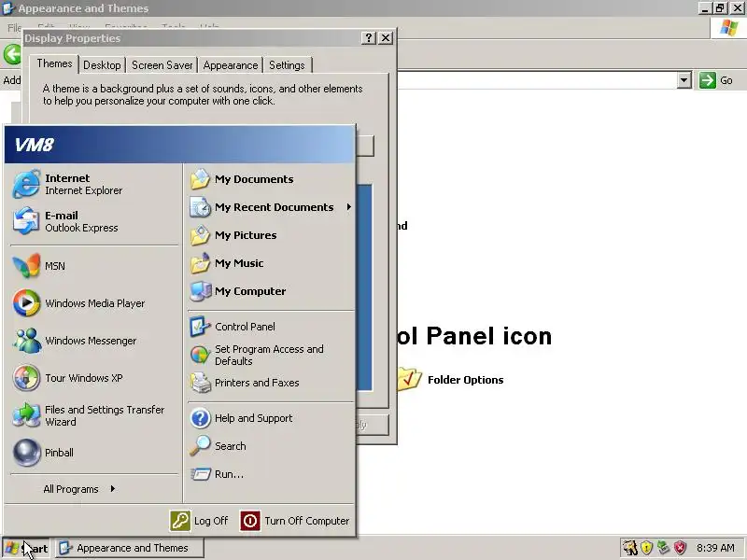The width and height of the screenshot is (747, 560).
Task: Switch to the Desktop tab
Action: point(102,65)
